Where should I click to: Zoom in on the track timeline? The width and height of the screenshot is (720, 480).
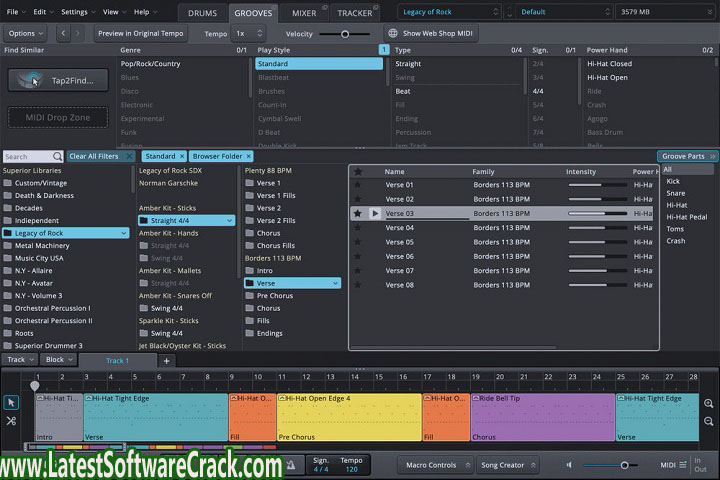pyautogui.click(x=709, y=403)
